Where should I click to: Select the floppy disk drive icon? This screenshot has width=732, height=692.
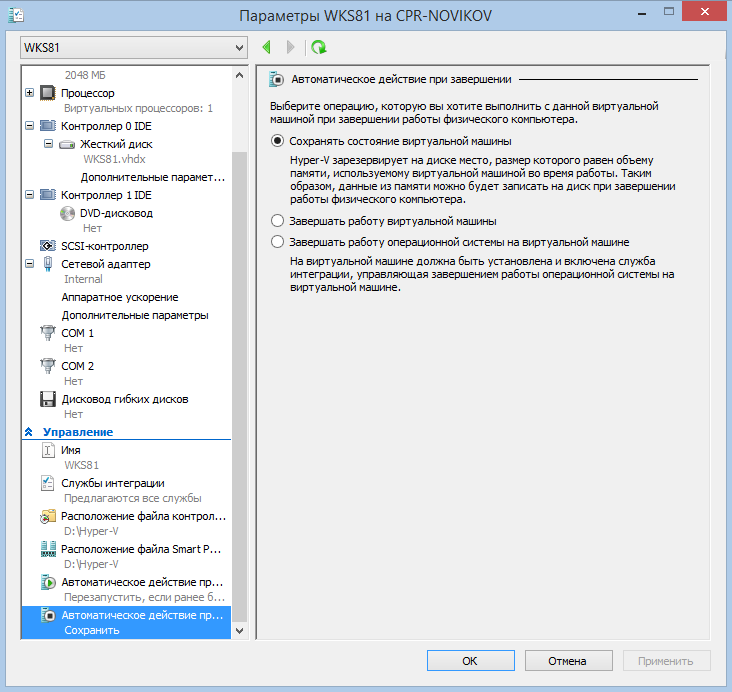tap(48, 399)
